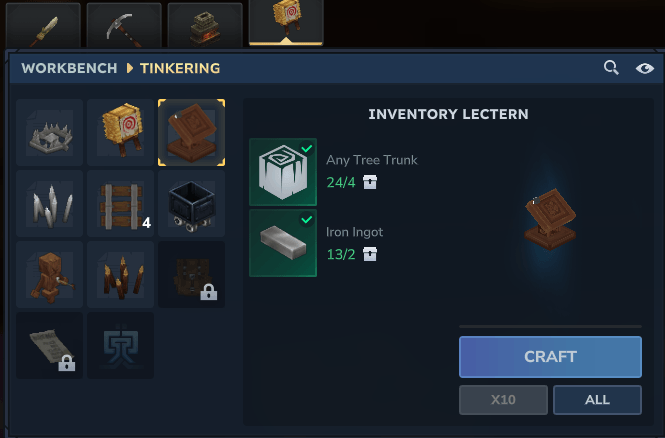Select the metal spikes recipe
The height and width of the screenshot is (438, 665).
click(x=50, y=204)
